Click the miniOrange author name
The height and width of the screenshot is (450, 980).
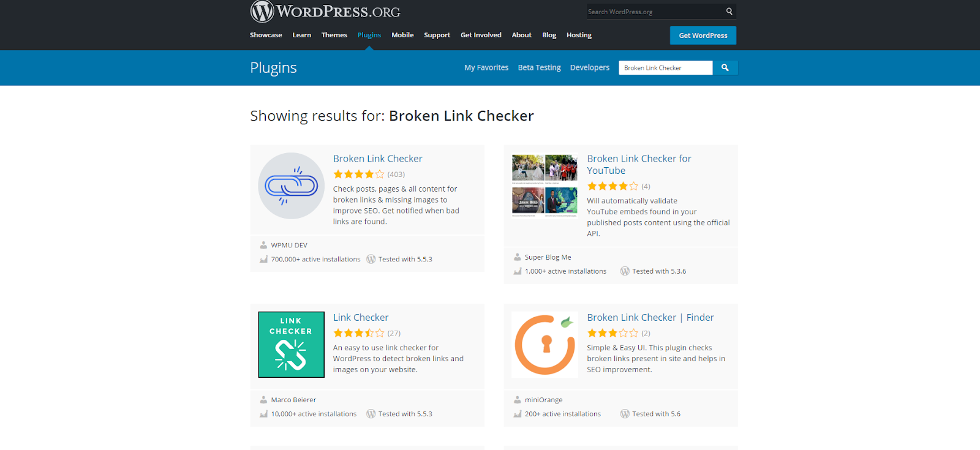tap(543, 400)
